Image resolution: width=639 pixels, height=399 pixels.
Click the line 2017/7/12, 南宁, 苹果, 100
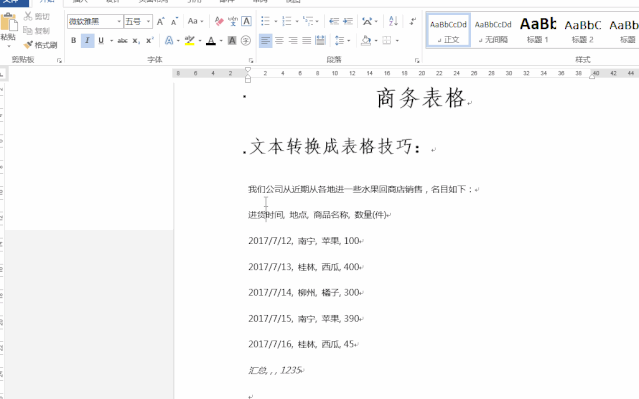[x=304, y=241]
